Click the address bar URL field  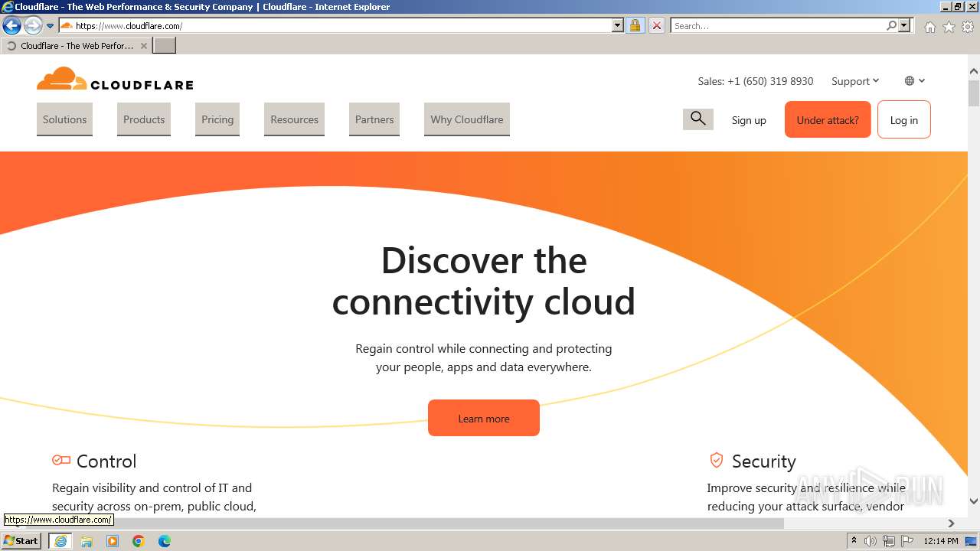[335, 25]
